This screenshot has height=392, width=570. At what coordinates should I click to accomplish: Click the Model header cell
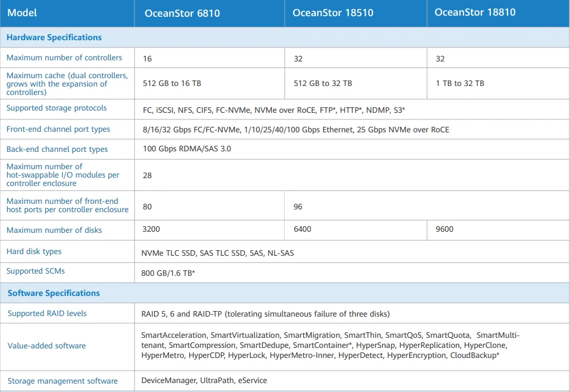point(22,13)
